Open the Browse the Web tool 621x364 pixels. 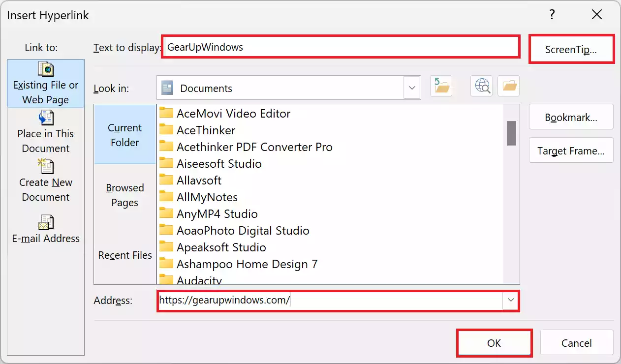pos(481,86)
